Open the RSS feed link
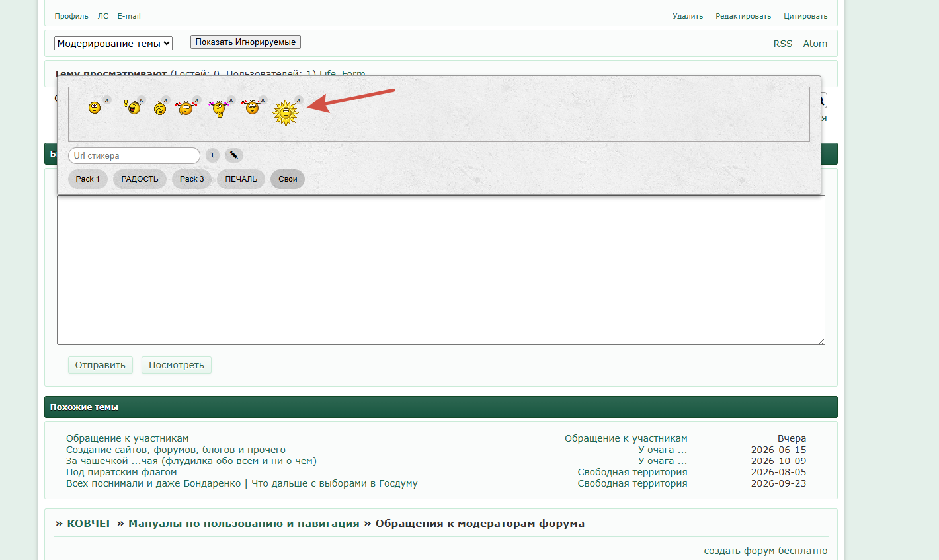This screenshot has height=560, width=939. tap(782, 44)
